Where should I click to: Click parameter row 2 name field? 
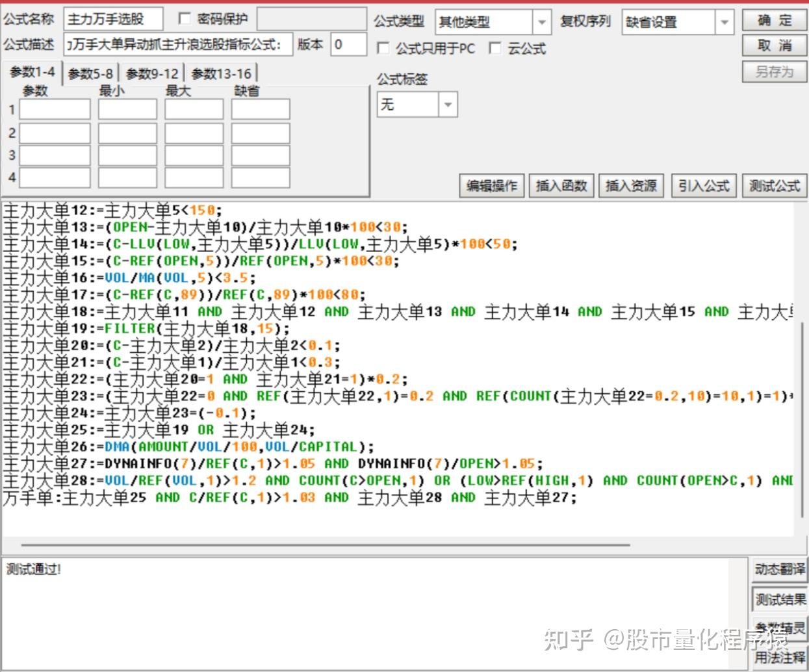[55, 133]
